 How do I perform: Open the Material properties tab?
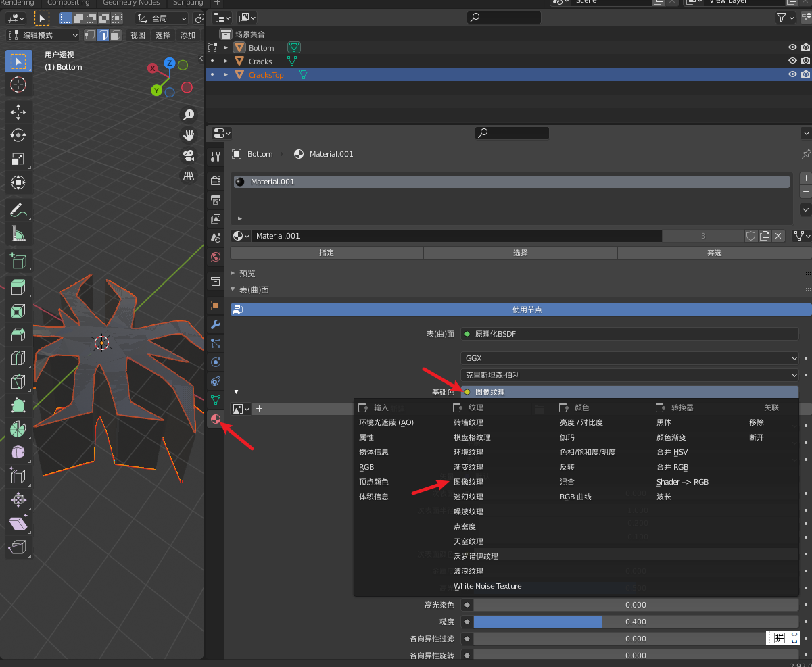pos(216,419)
